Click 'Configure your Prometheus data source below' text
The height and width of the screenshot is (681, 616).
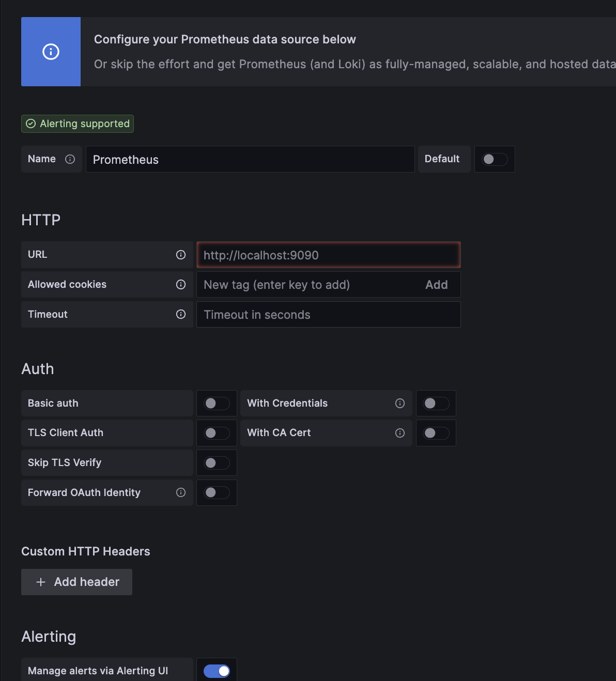click(x=225, y=40)
